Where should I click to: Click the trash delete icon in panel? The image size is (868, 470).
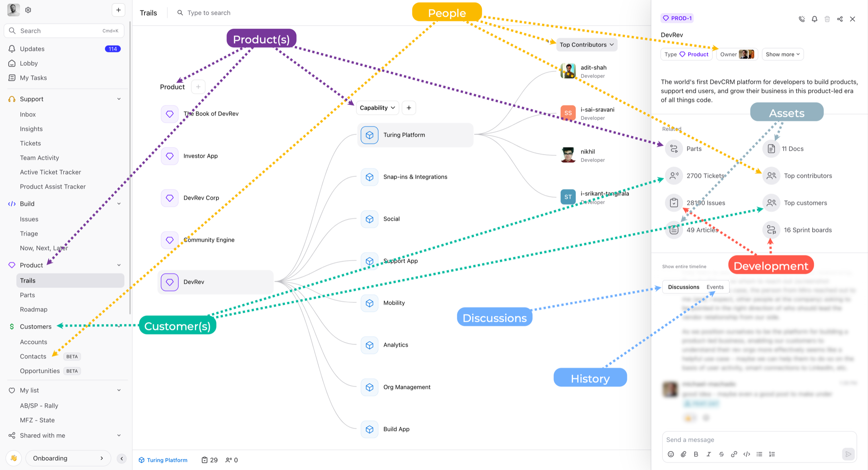pos(827,19)
